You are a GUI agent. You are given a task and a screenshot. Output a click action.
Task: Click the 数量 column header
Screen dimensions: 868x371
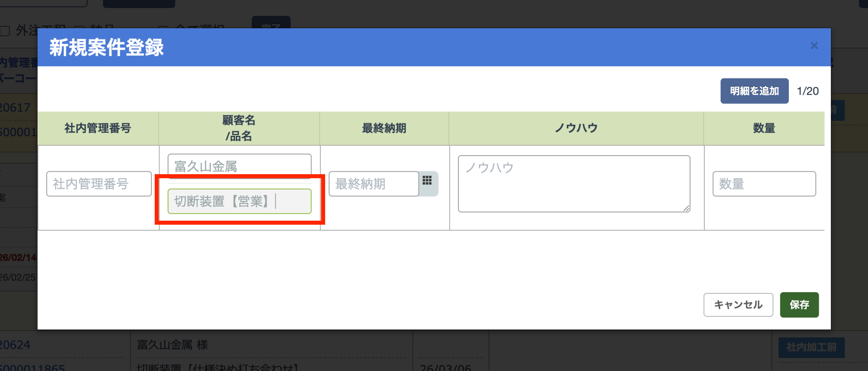click(x=764, y=129)
